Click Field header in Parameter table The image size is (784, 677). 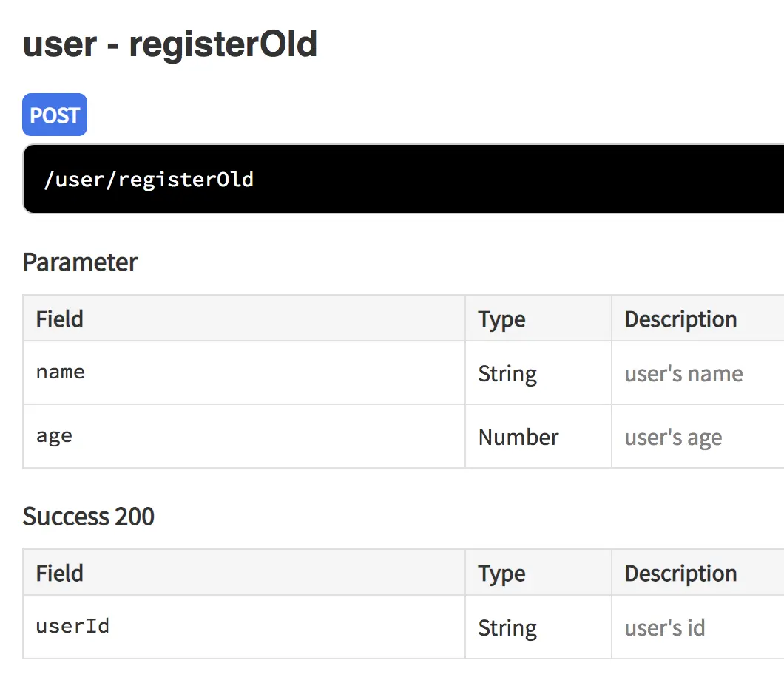tap(59, 319)
